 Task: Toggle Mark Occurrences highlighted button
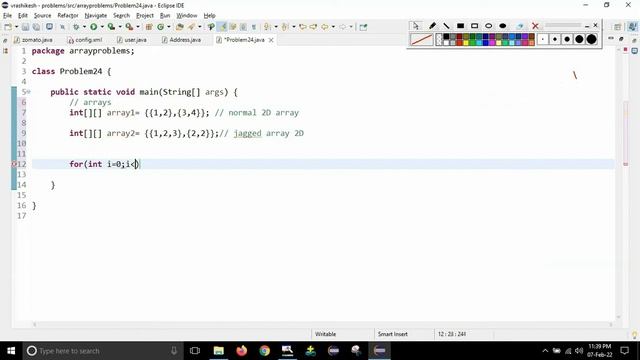point(222,27)
